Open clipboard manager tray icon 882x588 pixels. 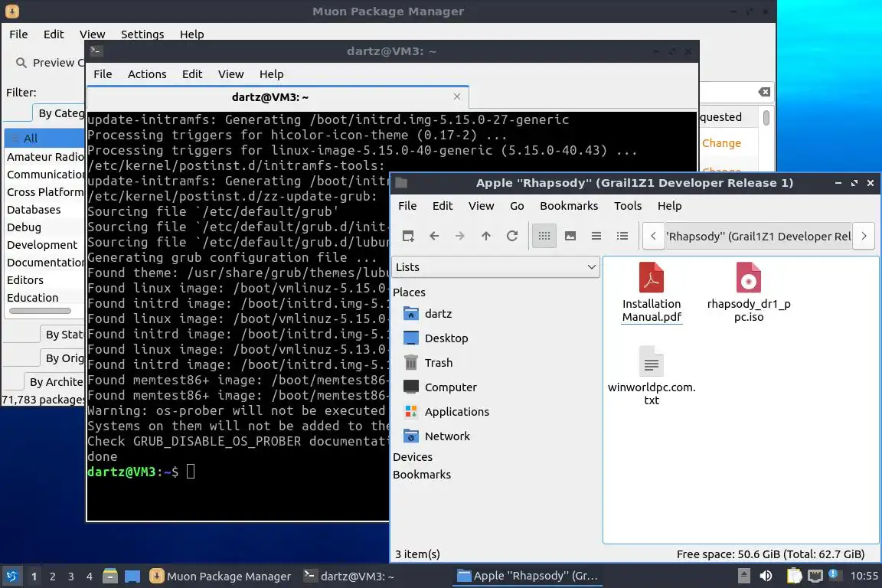click(794, 576)
